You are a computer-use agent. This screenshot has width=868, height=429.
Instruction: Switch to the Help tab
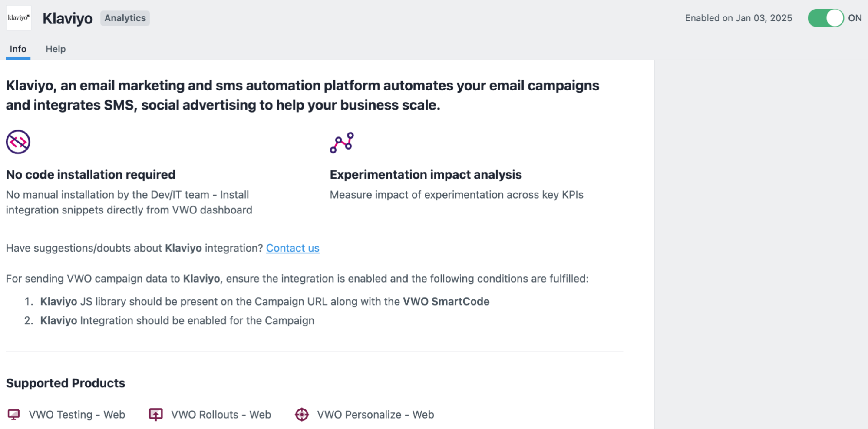pyautogui.click(x=56, y=49)
